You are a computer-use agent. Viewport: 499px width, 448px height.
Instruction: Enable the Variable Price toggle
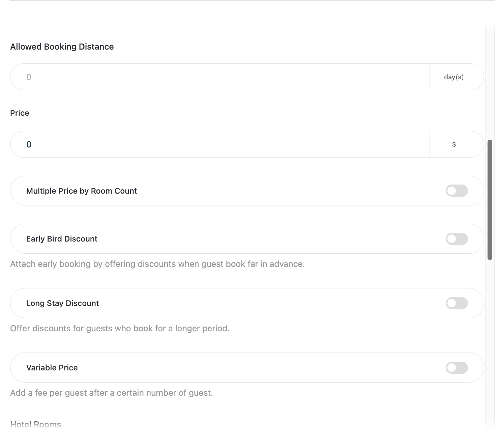457,368
